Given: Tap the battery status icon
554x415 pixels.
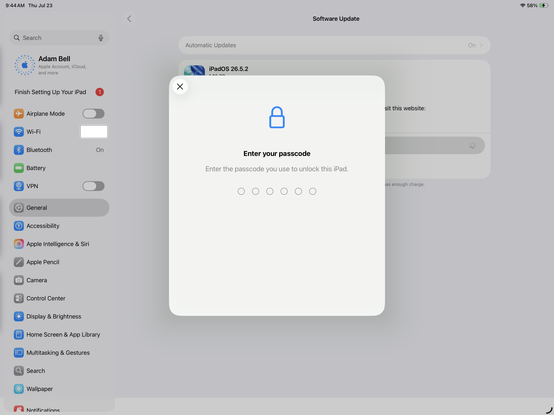Looking at the screenshot, I should pyautogui.click(x=543, y=5).
